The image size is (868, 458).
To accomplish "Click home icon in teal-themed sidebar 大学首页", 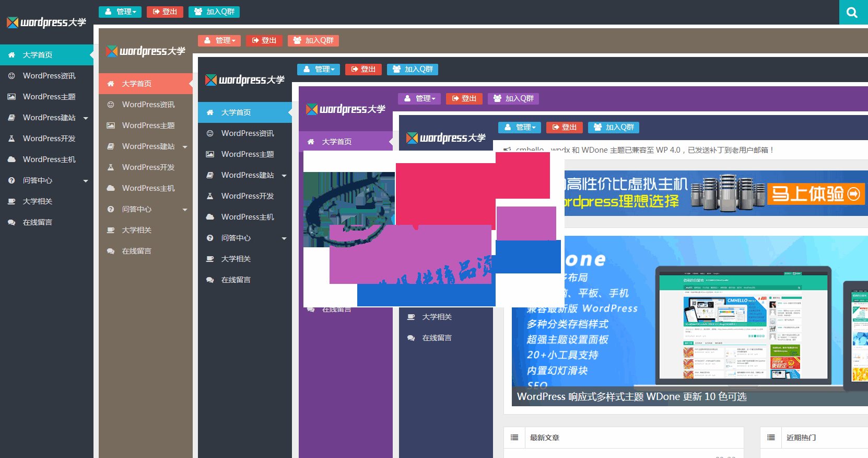I will (11, 55).
